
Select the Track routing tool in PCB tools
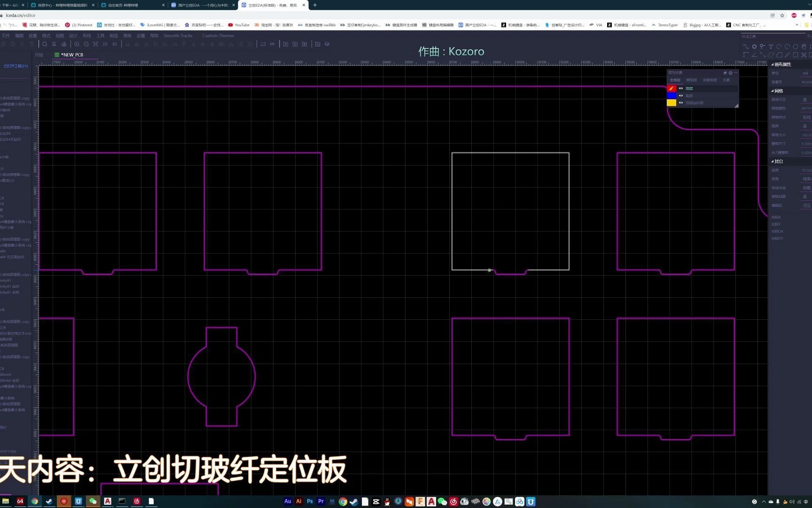tap(746, 47)
